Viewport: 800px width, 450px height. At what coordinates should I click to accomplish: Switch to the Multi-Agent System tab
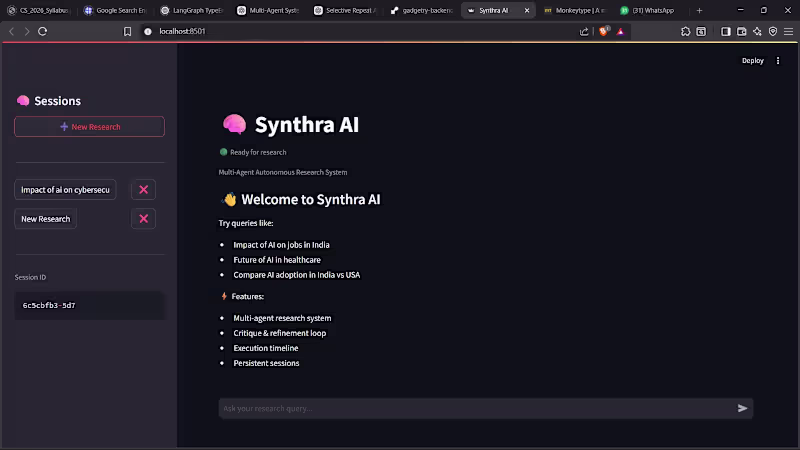tap(268, 10)
